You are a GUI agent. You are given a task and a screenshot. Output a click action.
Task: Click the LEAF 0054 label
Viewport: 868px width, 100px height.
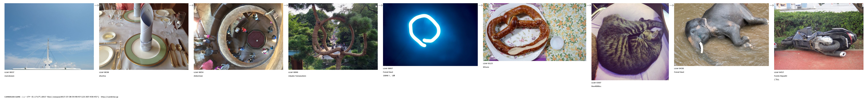[x=198, y=72]
